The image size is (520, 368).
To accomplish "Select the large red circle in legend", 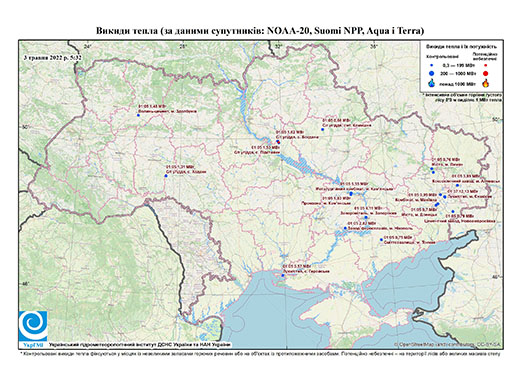I will tap(485, 74).
